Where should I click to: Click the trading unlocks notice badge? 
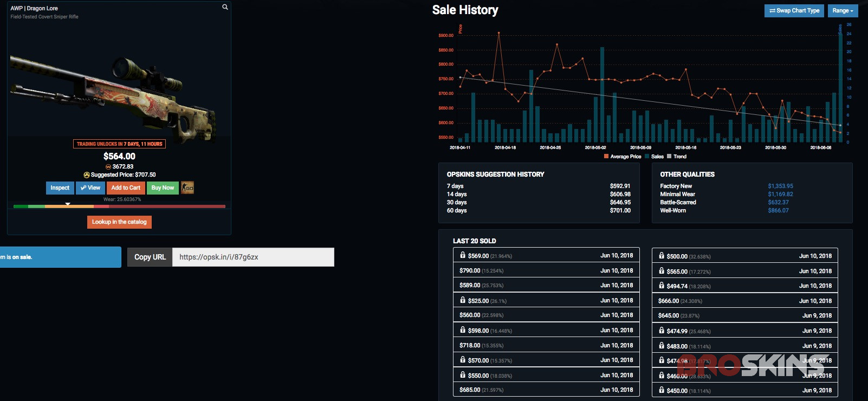(119, 144)
